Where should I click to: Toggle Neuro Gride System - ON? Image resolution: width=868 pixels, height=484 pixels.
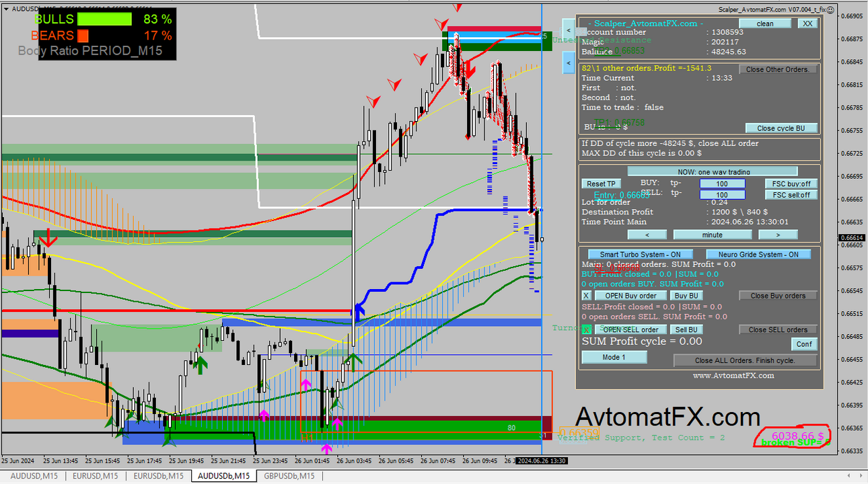[x=758, y=254]
